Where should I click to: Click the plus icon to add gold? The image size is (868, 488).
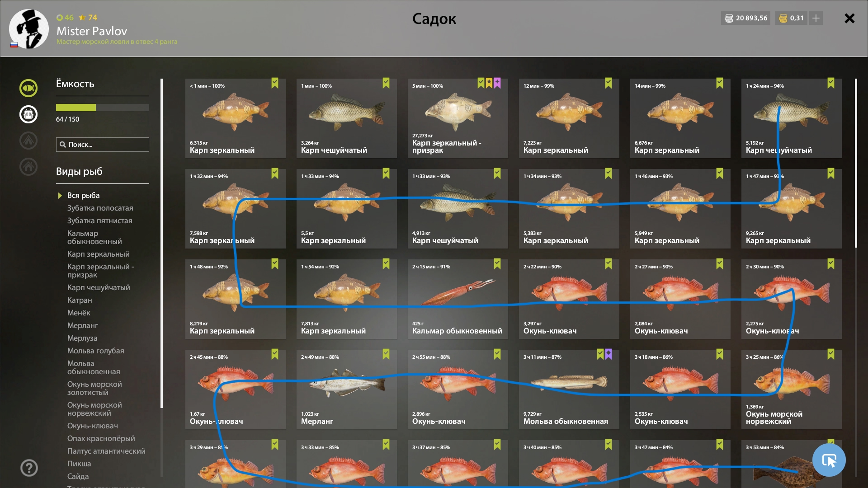(x=816, y=18)
